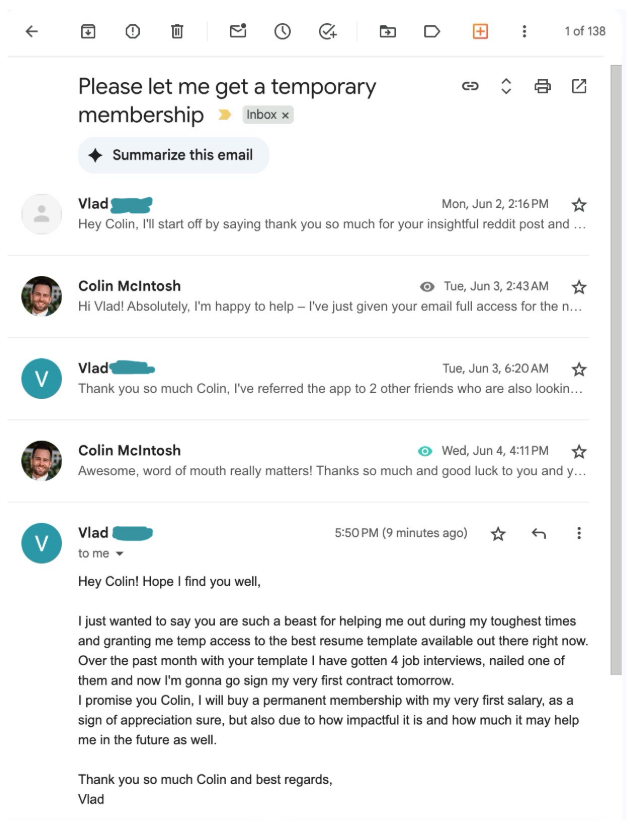Delete conversation with trash icon
This screenshot has width=631, height=830.
(x=177, y=31)
